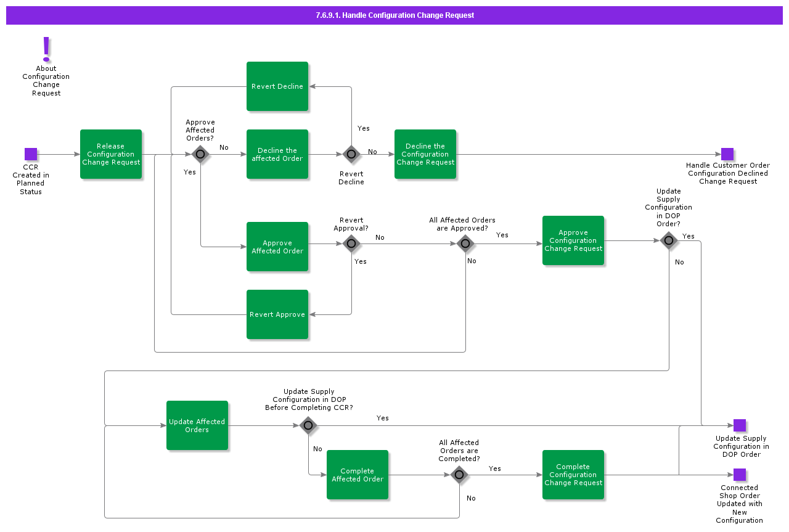
Task: Click the Yes label above Revert Decline gateway
Action: coord(364,128)
